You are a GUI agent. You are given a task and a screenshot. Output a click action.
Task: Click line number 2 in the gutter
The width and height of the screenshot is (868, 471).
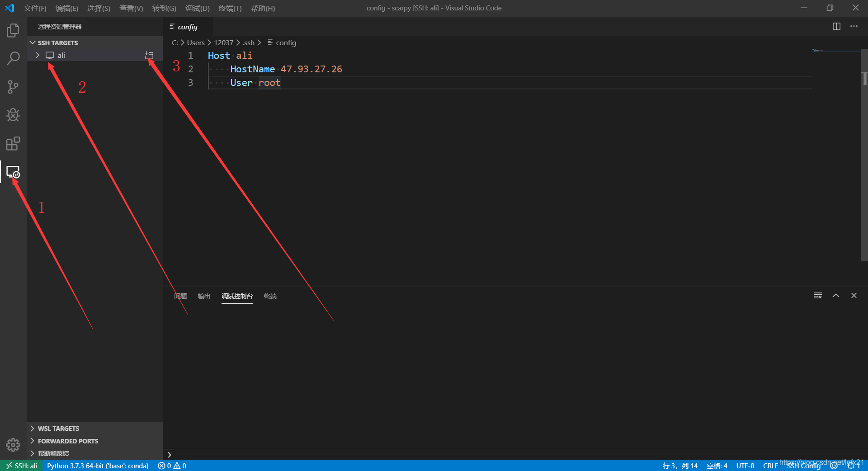point(191,69)
